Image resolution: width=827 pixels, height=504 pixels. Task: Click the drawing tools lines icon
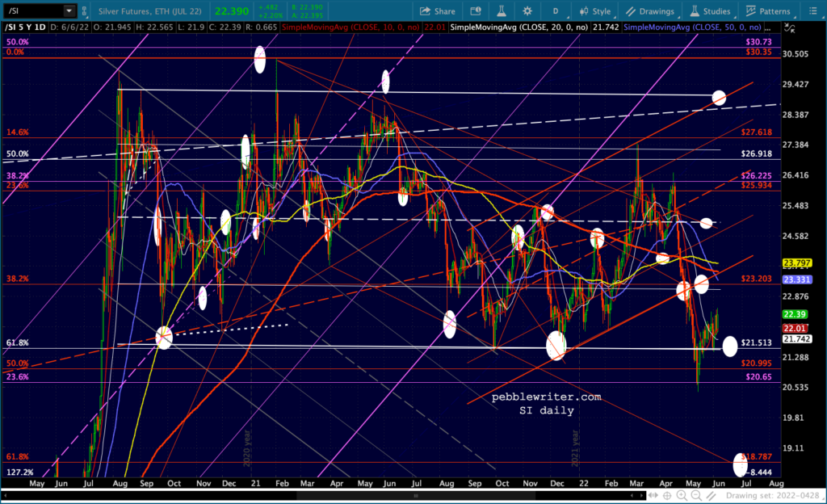pyautogui.click(x=711, y=496)
